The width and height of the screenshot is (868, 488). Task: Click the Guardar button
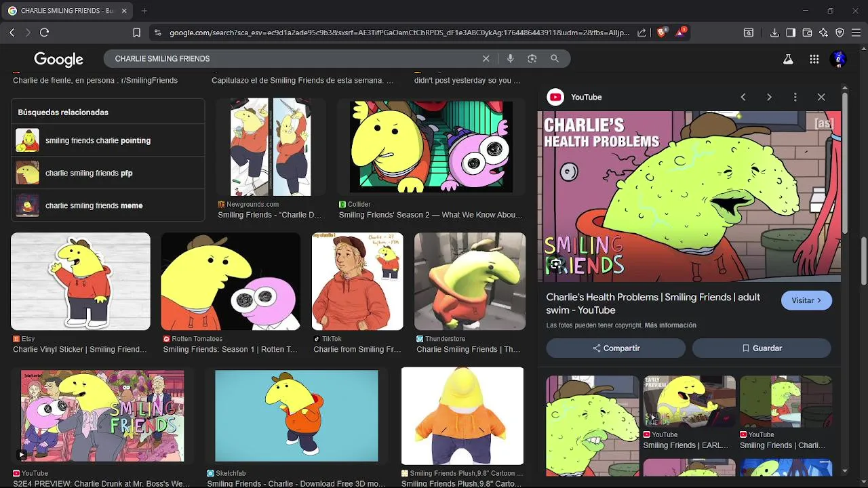762,348
